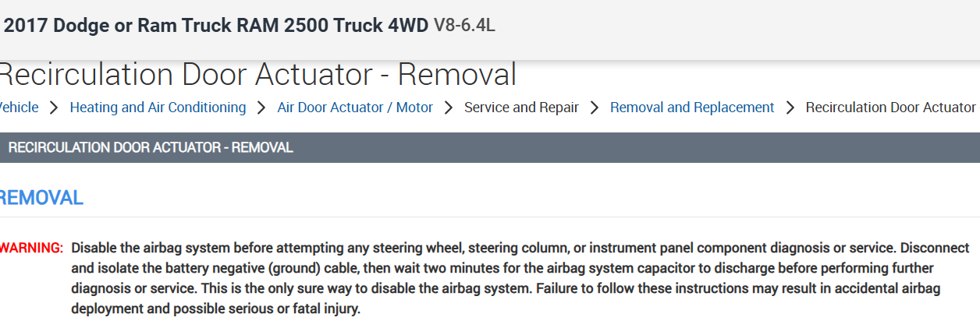Image resolution: width=980 pixels, height=328 pixels.
Task: Open the Removal and Replacement link
Action: [x=692, y=108]
